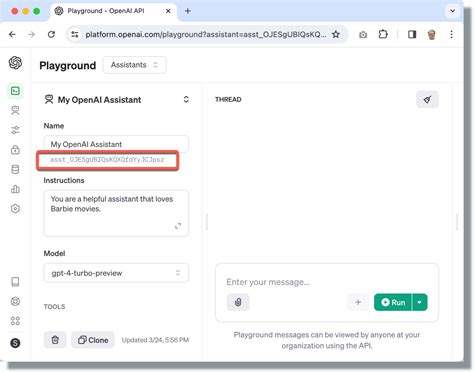Viewport: 474px width, 372px height.
Task: Open the Storage database icon in sidebar
Action: pyautogui.click(x=15, y=169)
